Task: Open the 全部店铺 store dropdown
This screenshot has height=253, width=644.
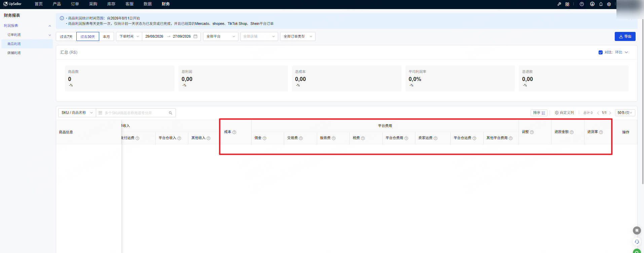Action: pos(259,36)
